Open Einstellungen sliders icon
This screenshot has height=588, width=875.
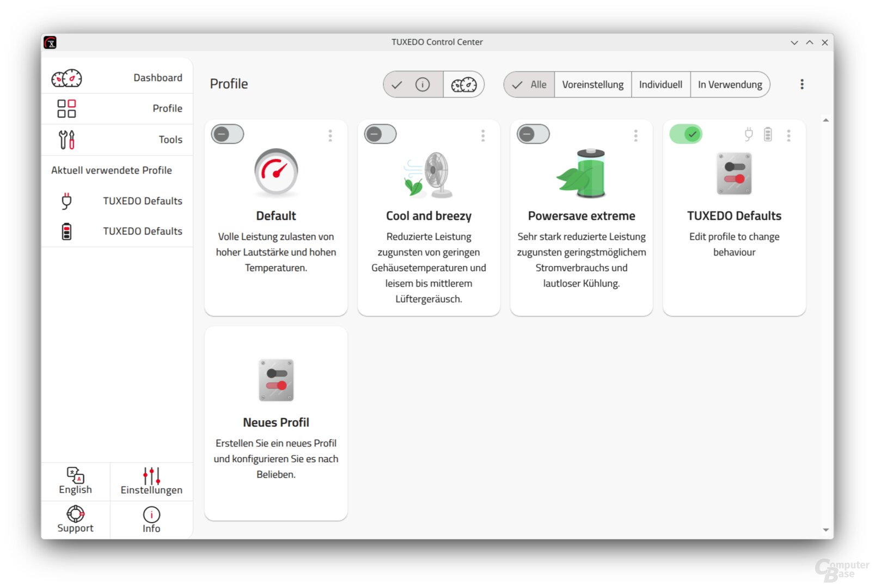[151, 475]
